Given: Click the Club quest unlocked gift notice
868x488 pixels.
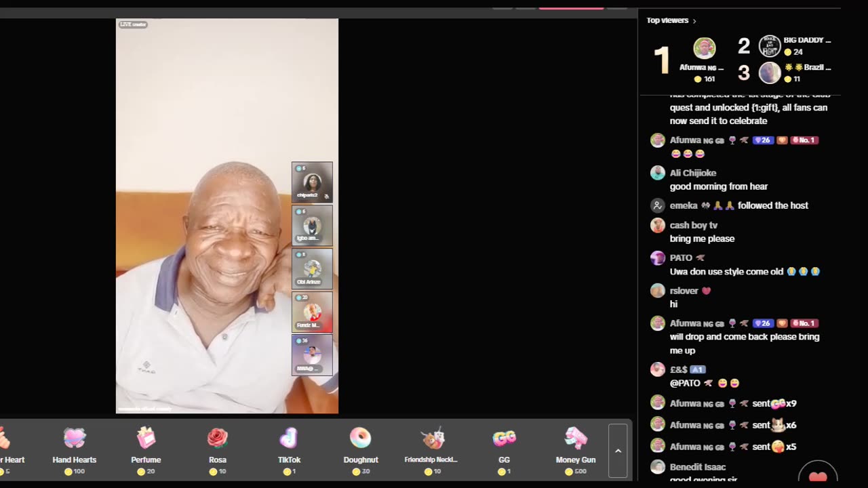Looking at the screenshot, I should (x=749, y=108).
